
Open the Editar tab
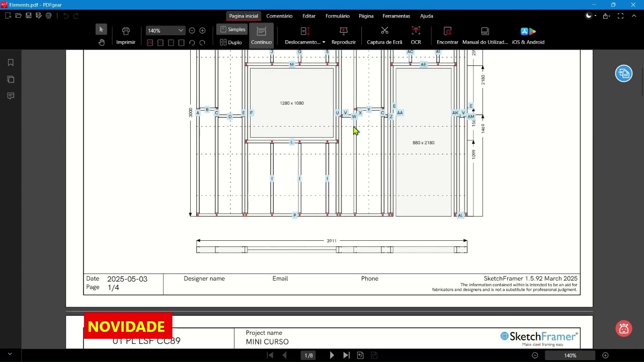click(309, 16)
